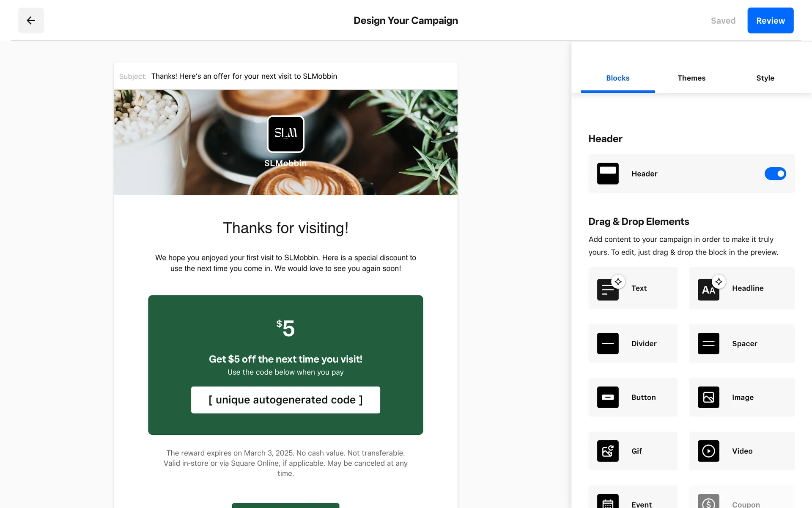Viewport: 812px width, 508px height.
Task: Click the Coupon block icon
Action: coord(708,502)
